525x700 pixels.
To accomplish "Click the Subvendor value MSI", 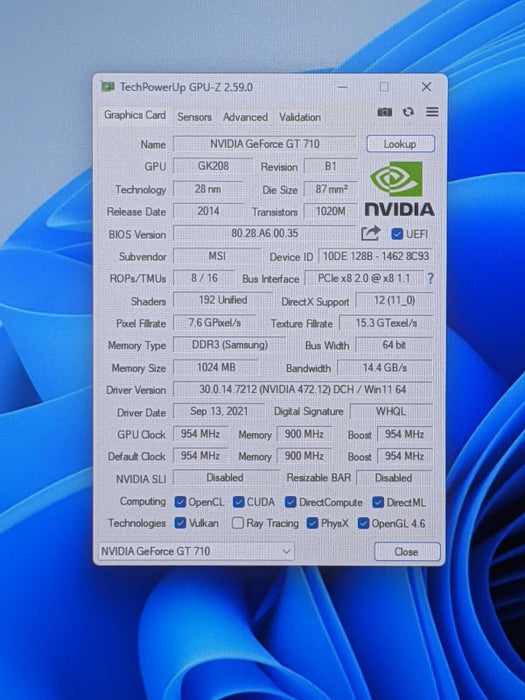I will coord(217,256).
